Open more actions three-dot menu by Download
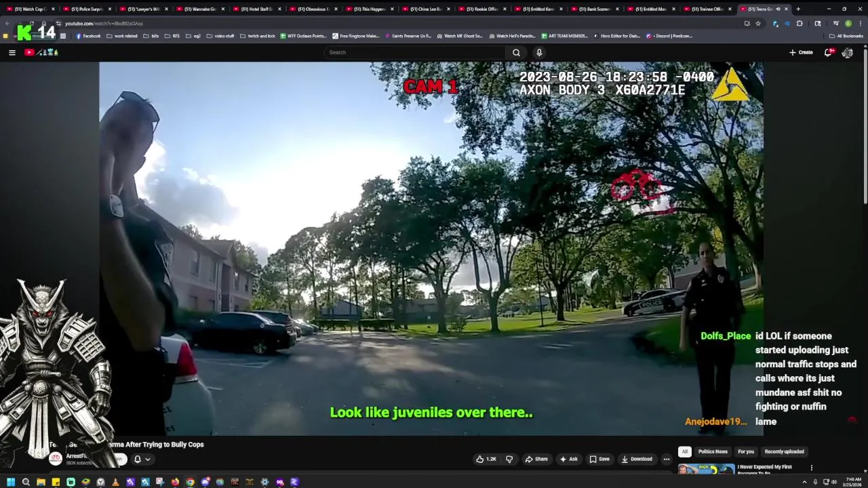Image resolution: width=868 pixels, height=488 pixels. (x=666, y=459)
